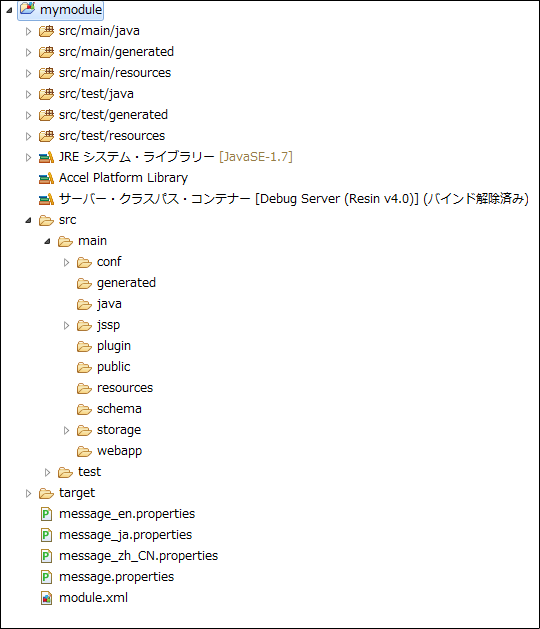Select the message.properties file name
This screenshot has width=540, height=629.
click(116, 577)
